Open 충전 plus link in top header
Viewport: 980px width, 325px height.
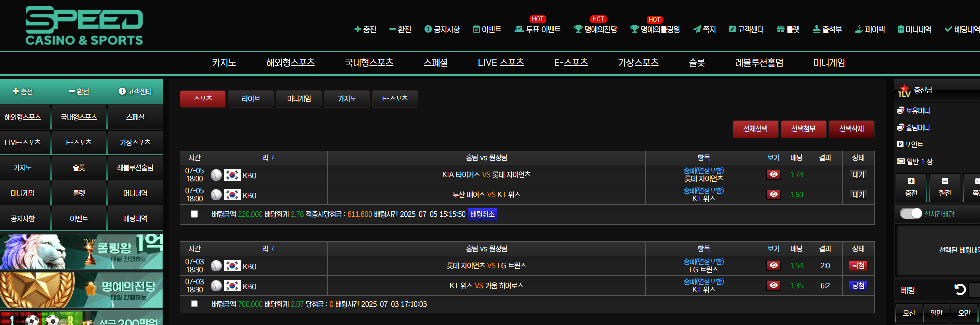[x=365, y=29]
